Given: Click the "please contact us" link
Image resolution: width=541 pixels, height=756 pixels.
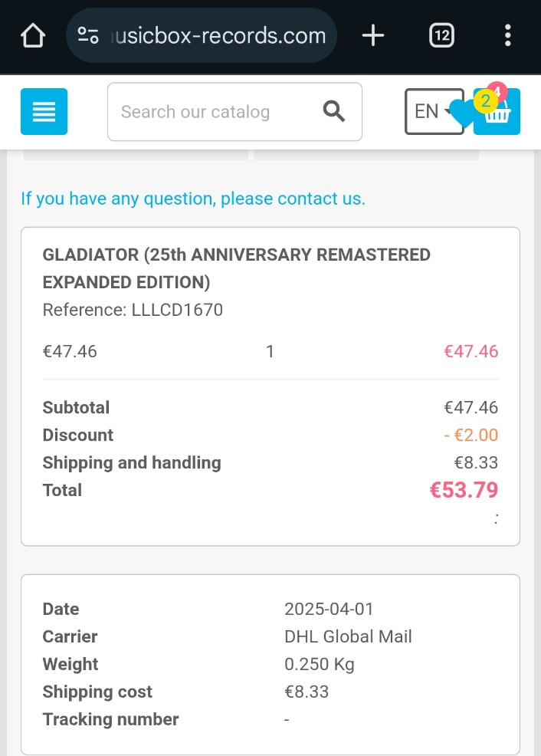Looking at the screenshot, I should click(x=293, y=199).
